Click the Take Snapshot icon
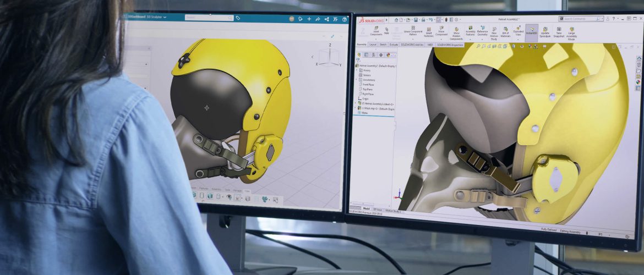 click(558, 32)
